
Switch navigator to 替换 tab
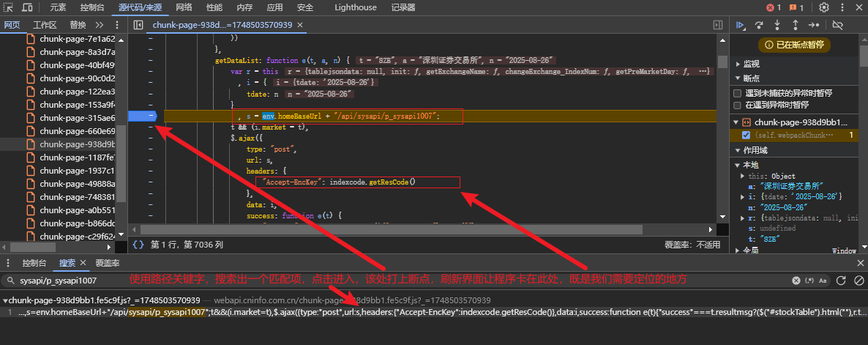point(78,25)
